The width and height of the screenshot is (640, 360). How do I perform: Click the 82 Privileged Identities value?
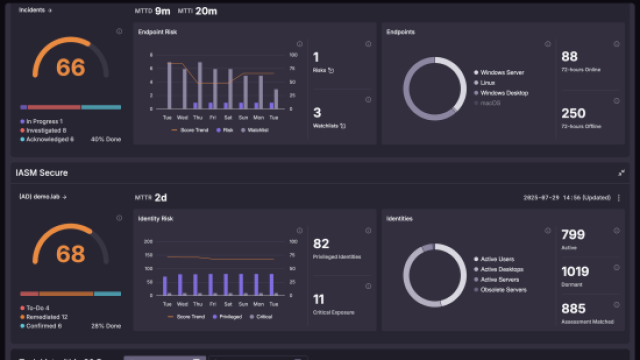[321, 244]
